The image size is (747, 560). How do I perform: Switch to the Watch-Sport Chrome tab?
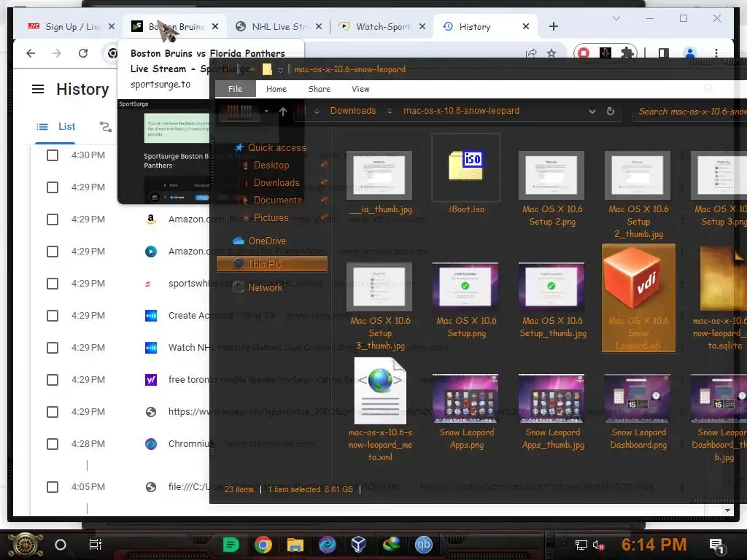click(x=381, y=27)
